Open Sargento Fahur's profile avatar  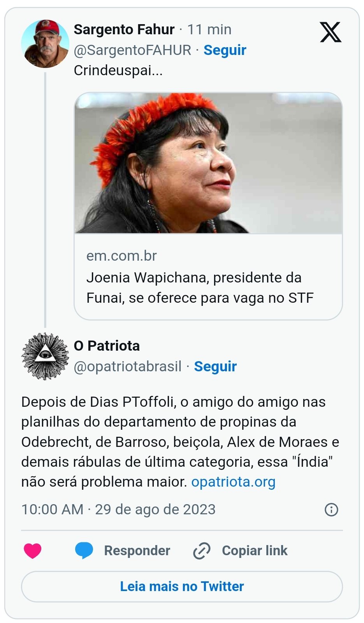click(45, 44)
